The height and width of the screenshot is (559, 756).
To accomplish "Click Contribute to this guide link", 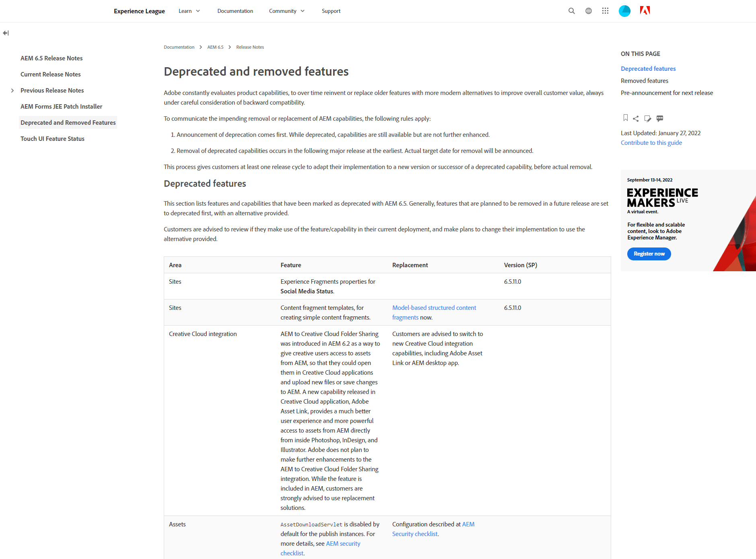I will coord(651,143).
